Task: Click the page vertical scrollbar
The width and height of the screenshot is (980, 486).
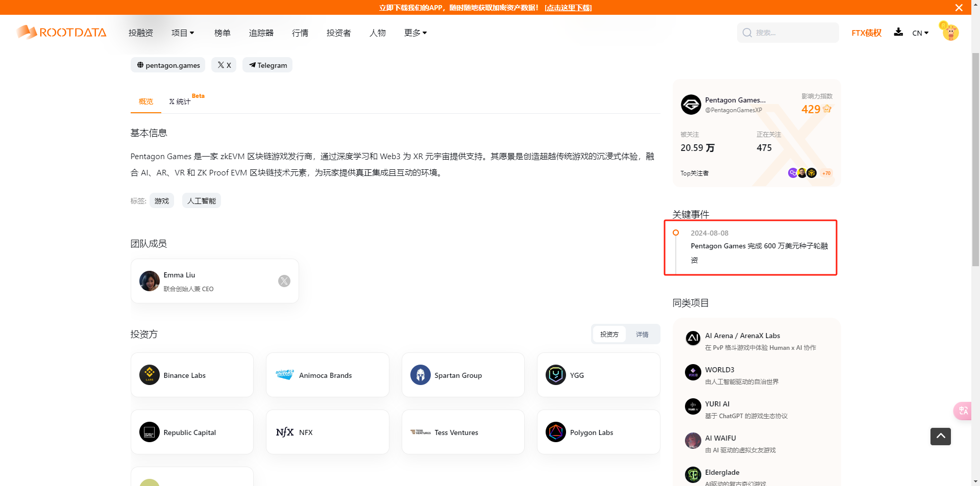Action: coord(975,159)
